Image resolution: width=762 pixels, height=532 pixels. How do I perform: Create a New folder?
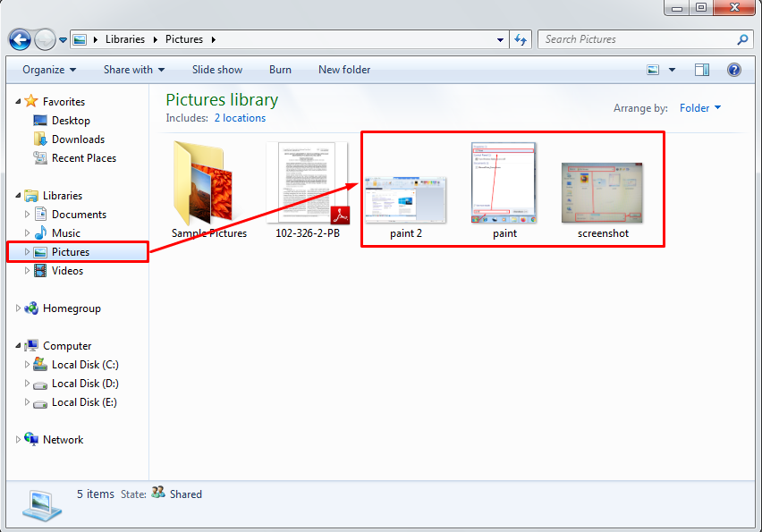(x=343, y=70)
